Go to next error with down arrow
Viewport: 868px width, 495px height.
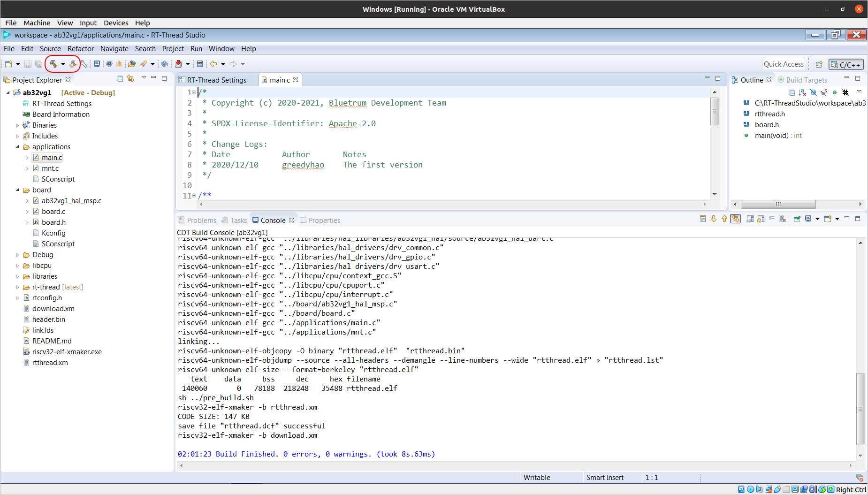pyautogui.click(x=713, y=219)
